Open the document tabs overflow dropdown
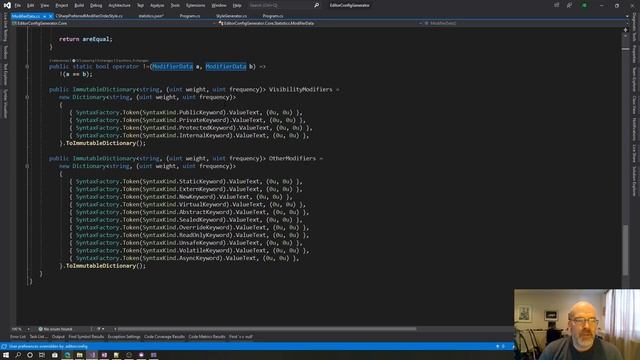 click(x=627, y=16)
